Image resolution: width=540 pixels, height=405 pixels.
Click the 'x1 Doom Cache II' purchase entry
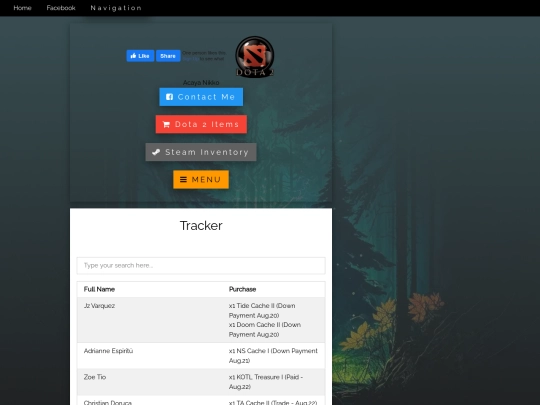[265, 330]
